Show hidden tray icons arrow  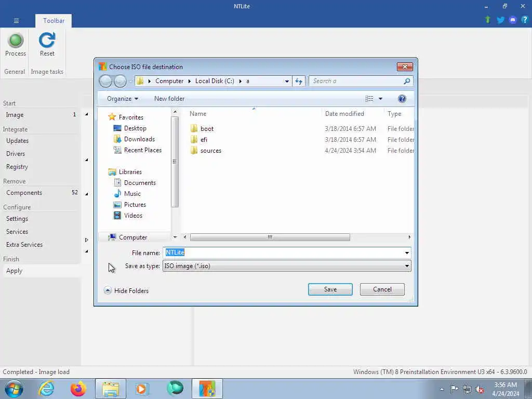tap(442, 389)
